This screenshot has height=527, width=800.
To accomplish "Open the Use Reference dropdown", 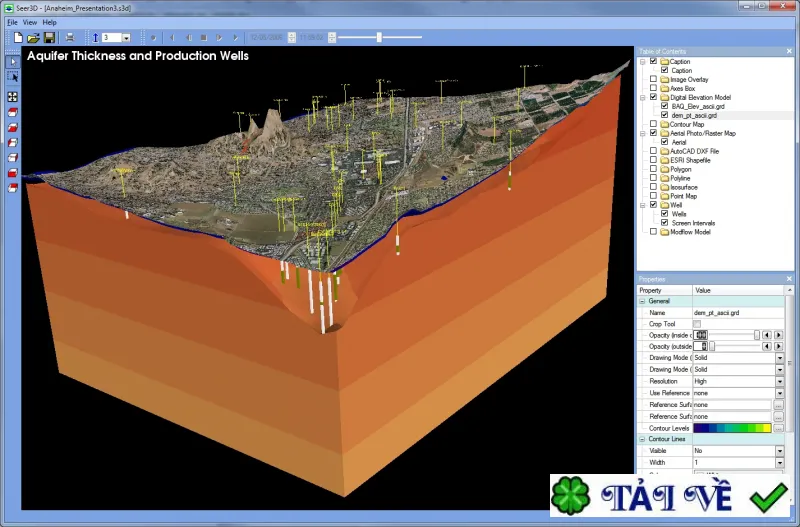I will tap(780, 393).
